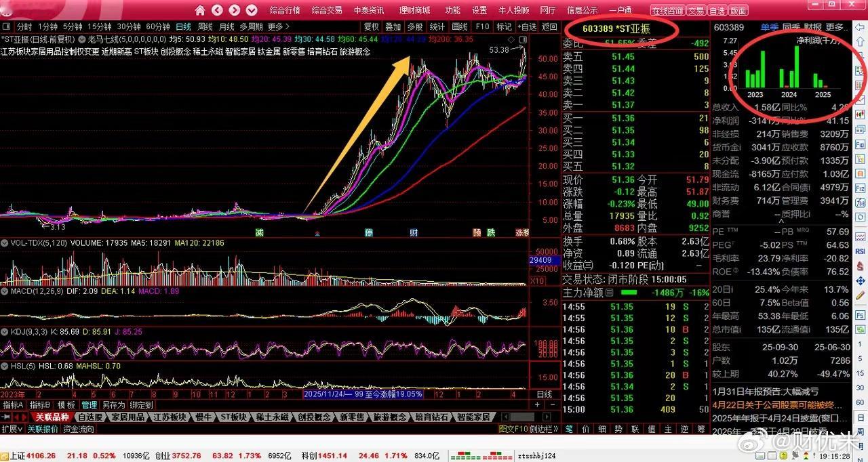Click the RSI indicator icon

click(861, 251)
